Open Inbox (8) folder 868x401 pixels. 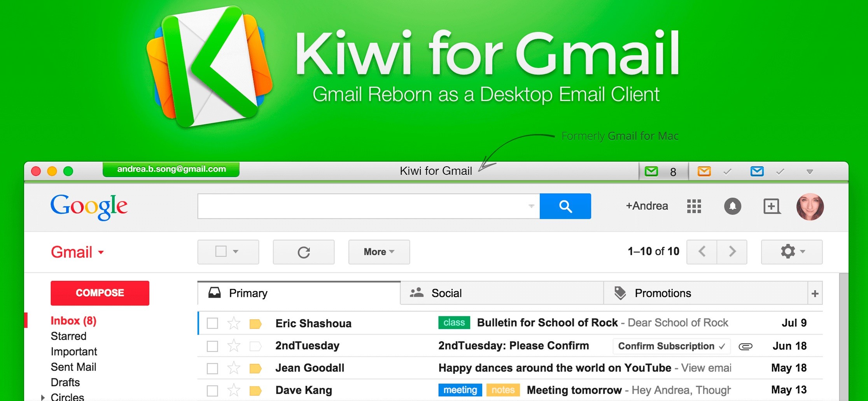pyautogui.click(x=73, y=321)
